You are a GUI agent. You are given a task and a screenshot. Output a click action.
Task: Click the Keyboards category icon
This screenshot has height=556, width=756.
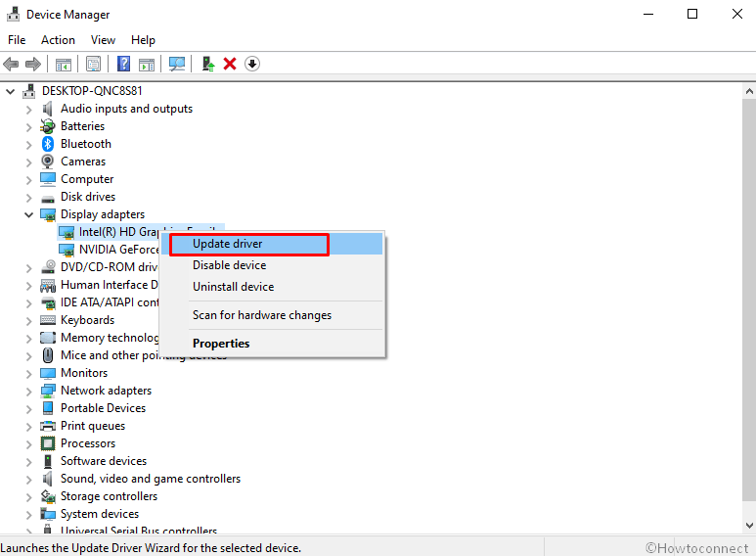point(48,320)
